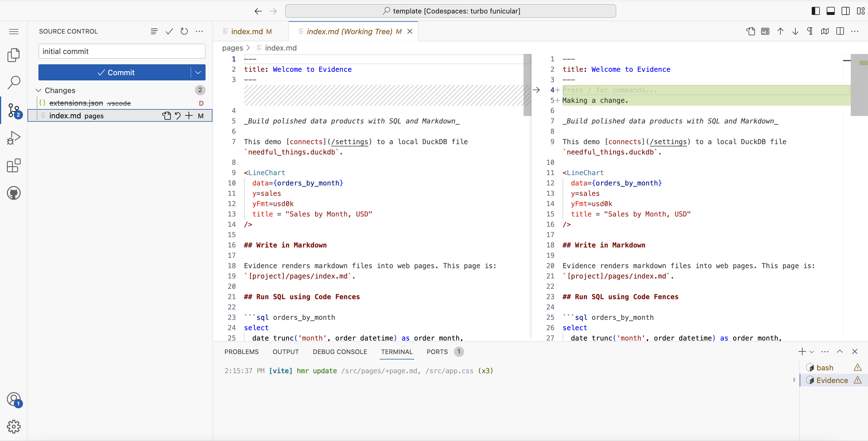Click the 'Making a change.' added line
Viewport: 868px width, 441px height.
point(595,100)
